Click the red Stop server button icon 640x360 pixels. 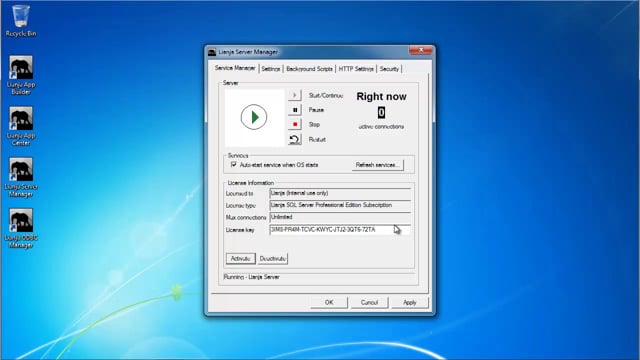pyautogui.click(x=295, y=124)
